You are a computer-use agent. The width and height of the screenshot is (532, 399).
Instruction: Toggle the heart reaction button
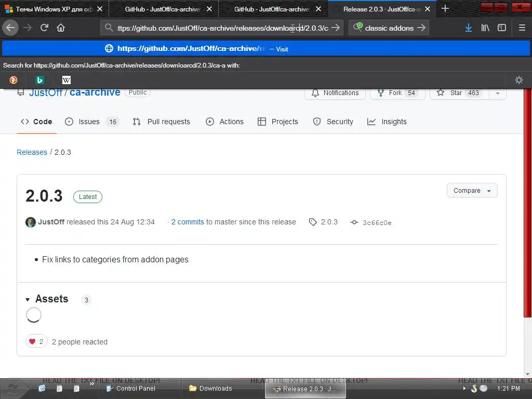tap(36, 341)
